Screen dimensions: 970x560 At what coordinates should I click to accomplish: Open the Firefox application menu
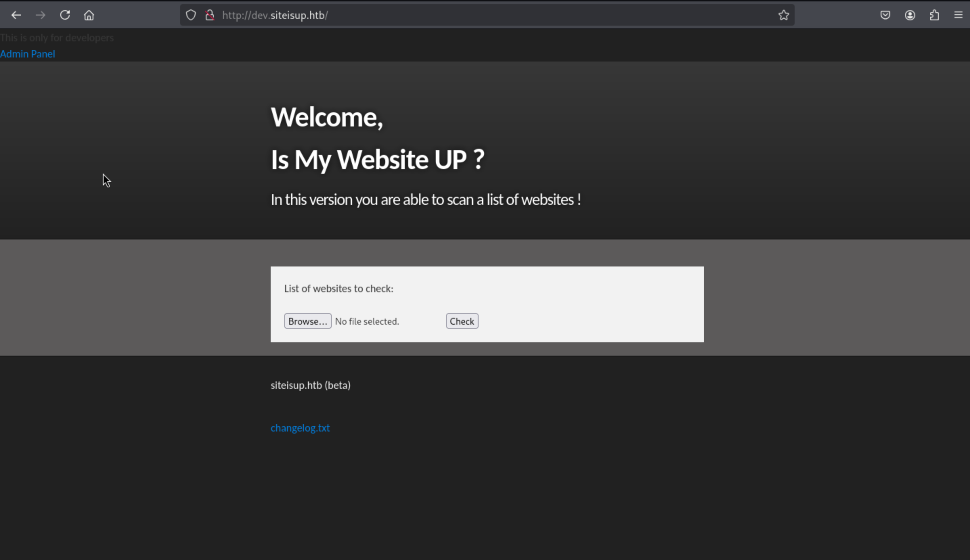point(958,15)
